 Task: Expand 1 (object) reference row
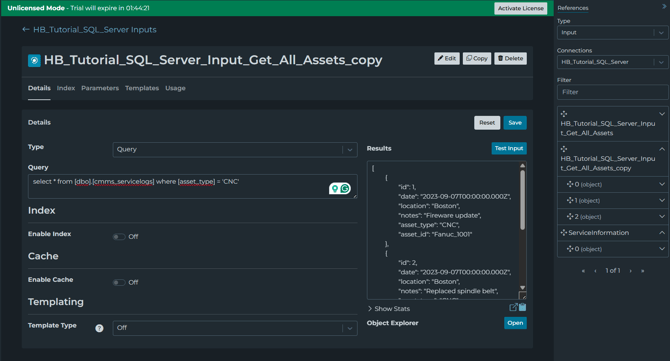click(662, 200)
